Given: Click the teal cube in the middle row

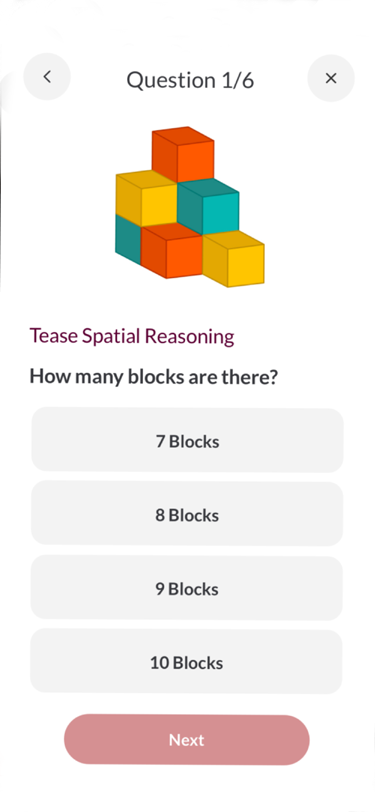Looking at the screenshot, I should tap(208, 207).
